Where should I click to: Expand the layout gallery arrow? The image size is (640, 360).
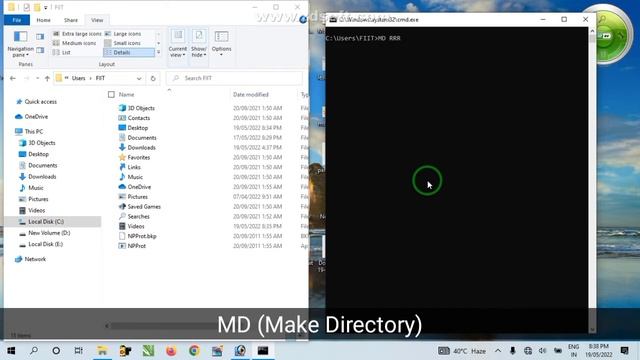tap(158, 53)
